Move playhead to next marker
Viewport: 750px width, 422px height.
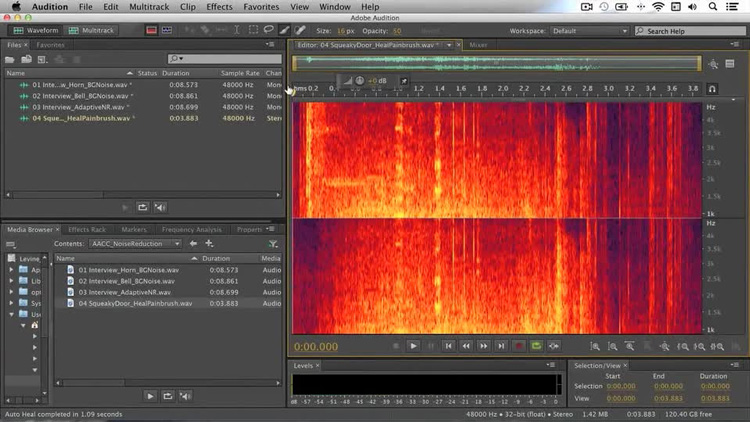point(501,346)
